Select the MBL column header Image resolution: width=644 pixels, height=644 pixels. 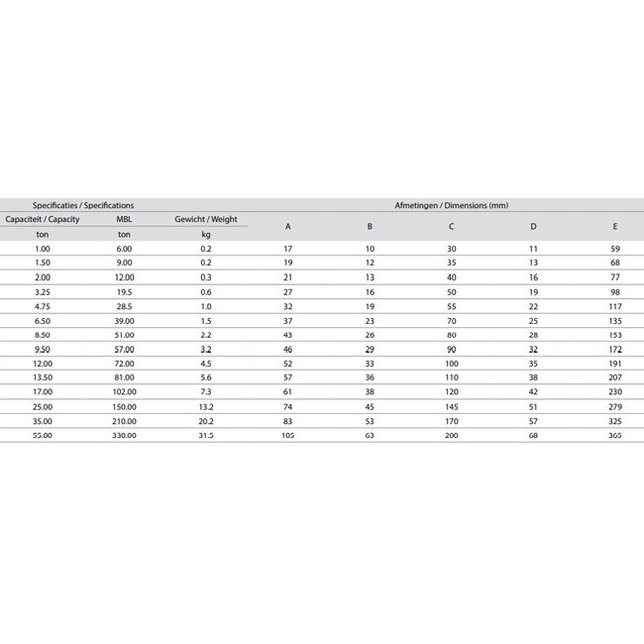[124, 219]
